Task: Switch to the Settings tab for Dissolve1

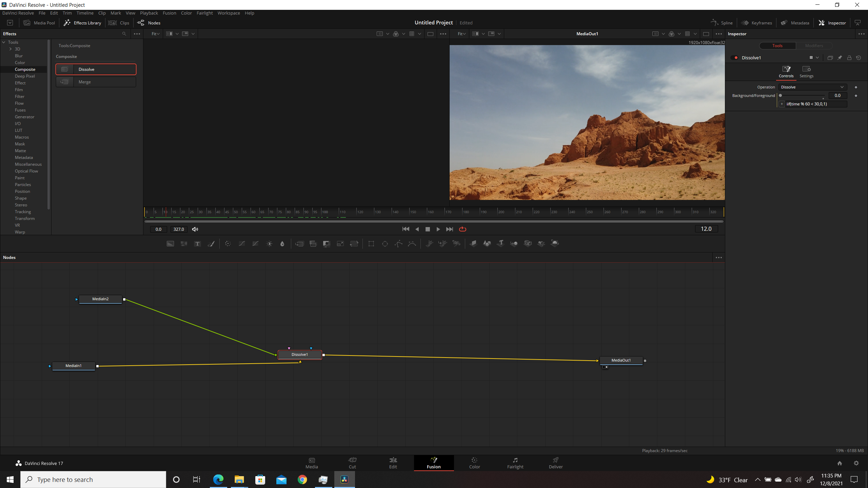Action: (x=806, y=72)
